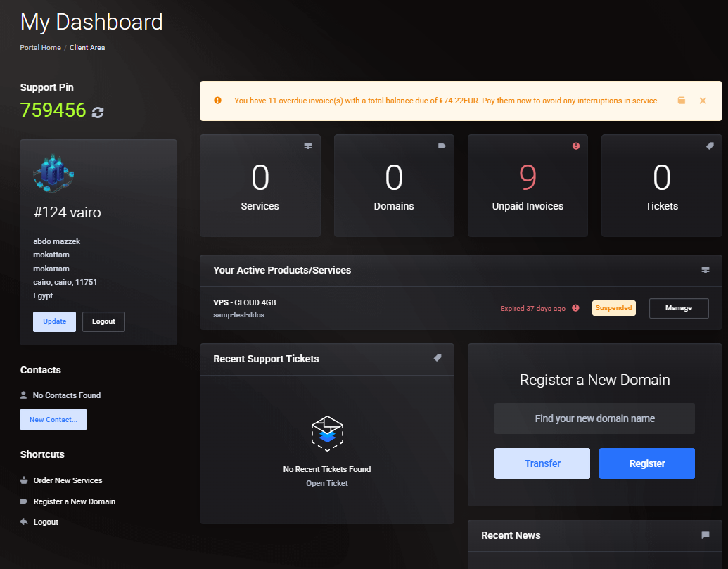Click the Recent News heading
The height and width of the screenshot is (569, 728).
511,535
